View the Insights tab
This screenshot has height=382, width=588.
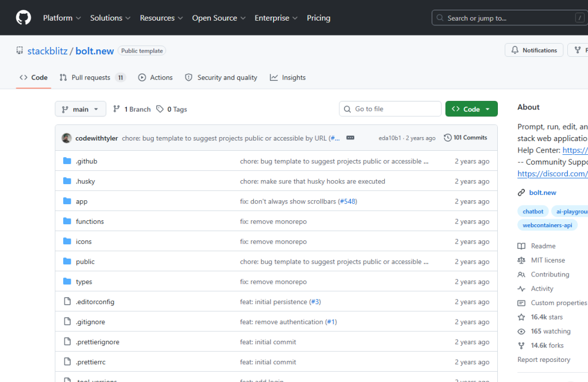coord(288,77)
